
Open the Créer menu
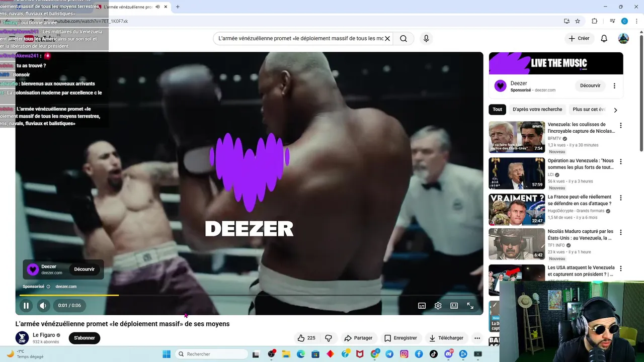pos(579,38)
